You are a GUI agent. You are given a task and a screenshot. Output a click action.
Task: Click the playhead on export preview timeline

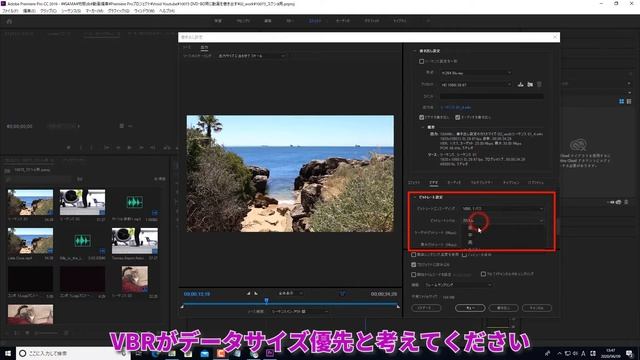coord(266,301)
